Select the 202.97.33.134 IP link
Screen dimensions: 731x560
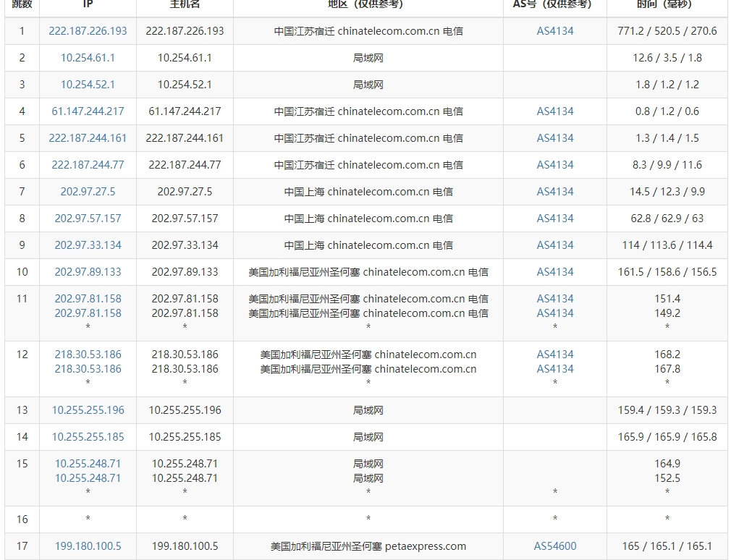(x=88, y=245)
